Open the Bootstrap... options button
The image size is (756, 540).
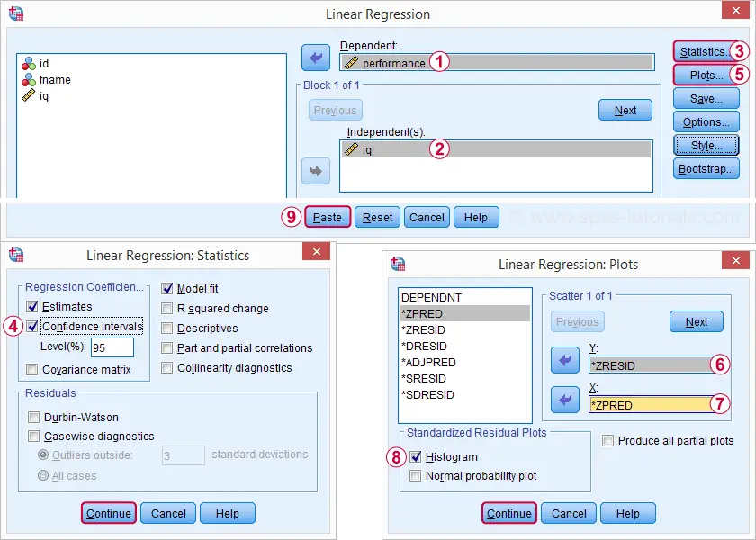[x=706, y=169]
